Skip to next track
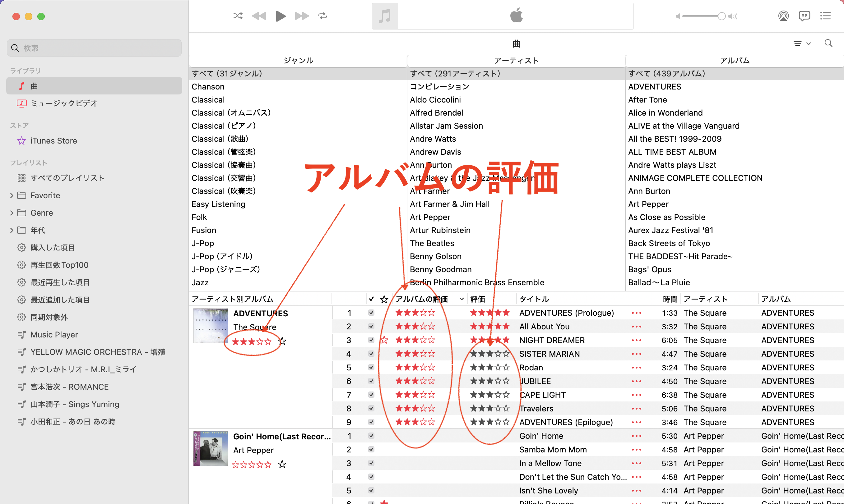This screenshot has width=844, height=504. click(x=302, y=16)
